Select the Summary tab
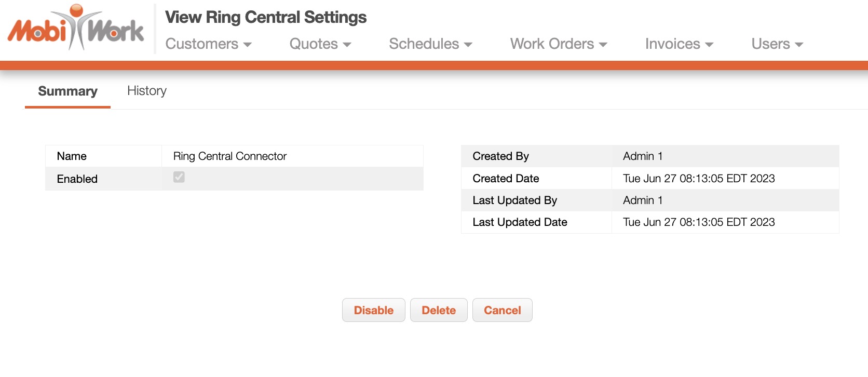The image size is (868, 377). (x=68, y=91)
